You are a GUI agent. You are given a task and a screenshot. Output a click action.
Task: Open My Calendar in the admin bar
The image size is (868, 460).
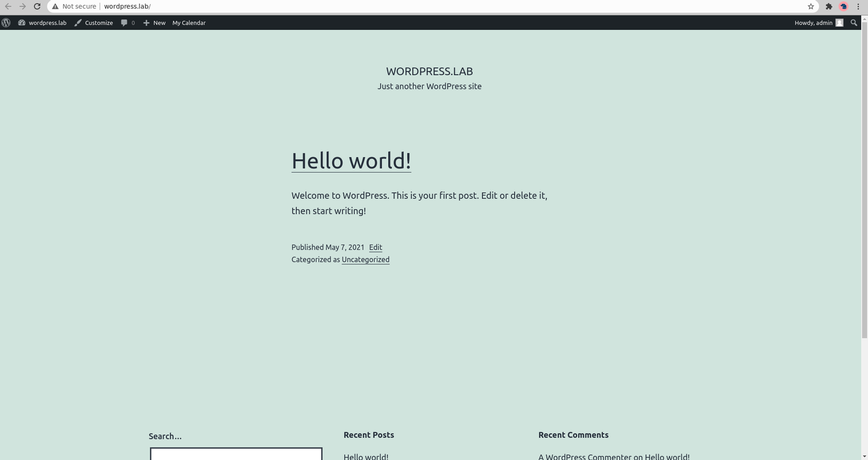[x=189, y=23]
